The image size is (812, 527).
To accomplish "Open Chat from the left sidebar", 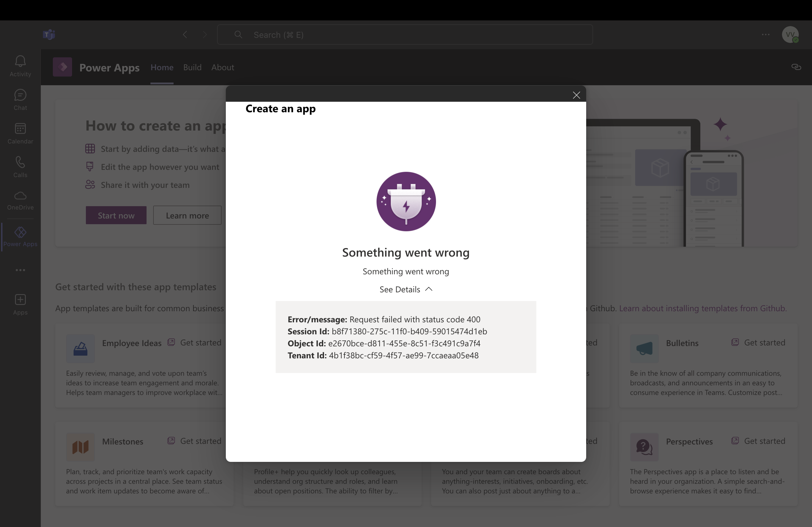I will [20, 100].
